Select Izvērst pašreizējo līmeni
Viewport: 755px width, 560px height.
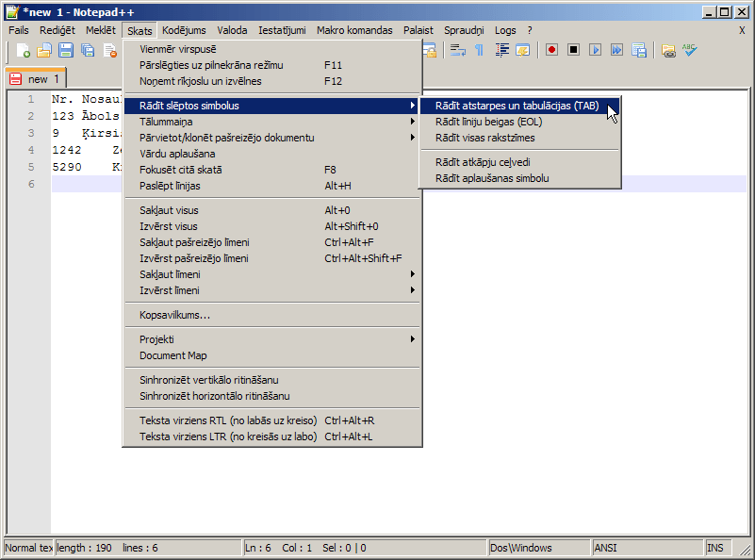pos(272,258)
